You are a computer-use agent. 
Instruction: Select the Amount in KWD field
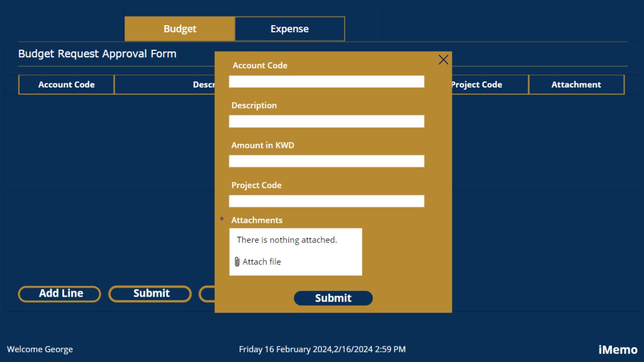point(327,161)
